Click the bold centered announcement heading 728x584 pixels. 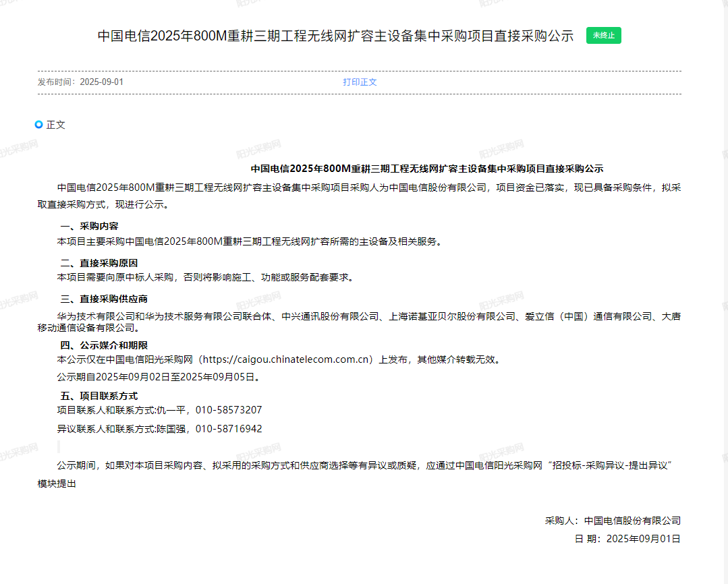click(426, 169)
